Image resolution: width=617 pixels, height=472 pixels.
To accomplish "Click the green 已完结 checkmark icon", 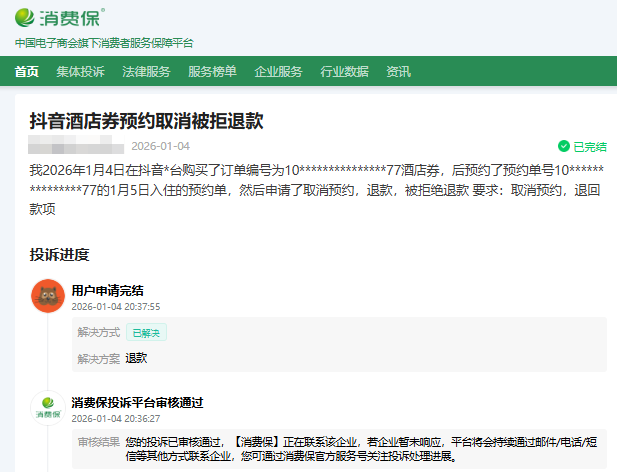I will (x=564, y=146).
